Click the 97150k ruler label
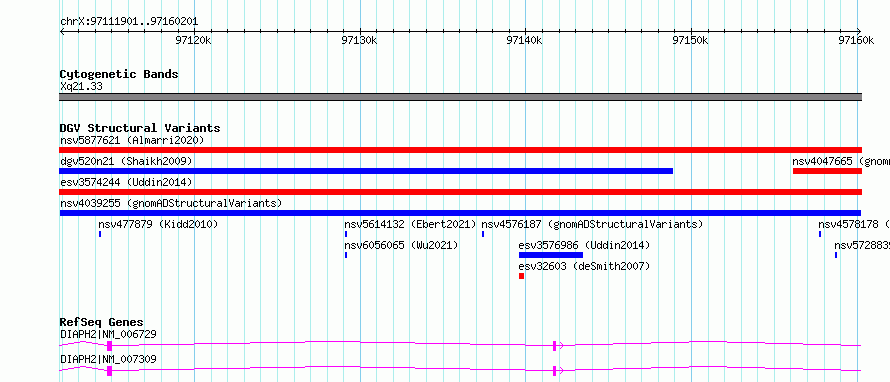 (691, 40)
